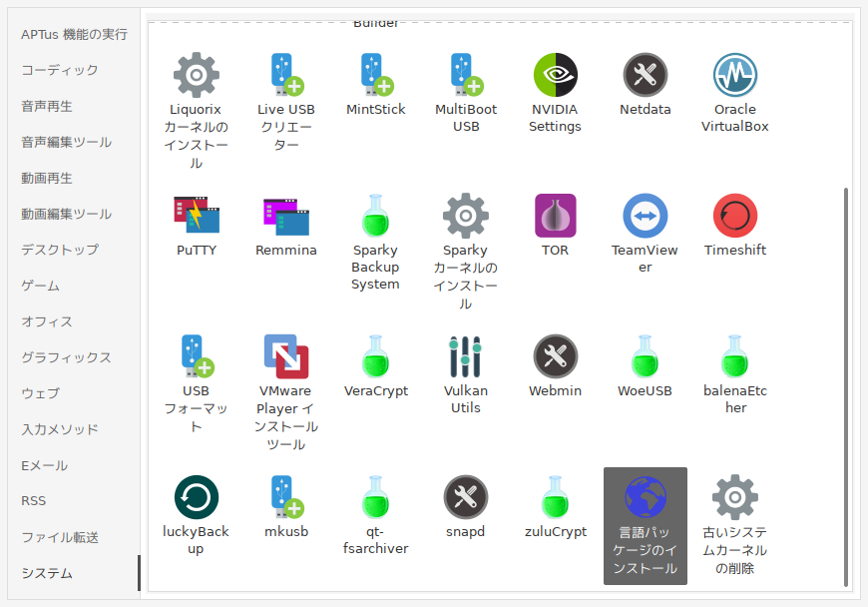Select the Webmin tools icon
Image resolution: width=868 pixels, height=607 pixels.
point(556,356)
